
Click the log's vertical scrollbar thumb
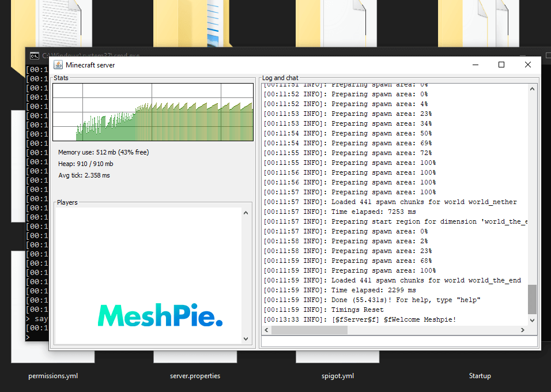pos(532,299)
